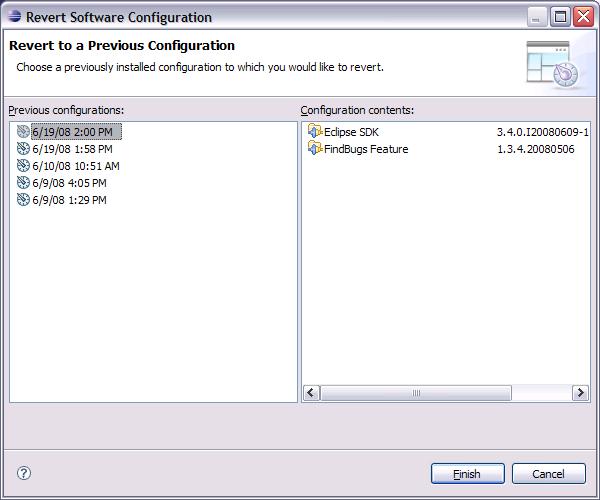This screenshot has width=600, height=500.
Task: Click the icon beside 6/9/08 4:05 PM
Action: coord(23,183)
